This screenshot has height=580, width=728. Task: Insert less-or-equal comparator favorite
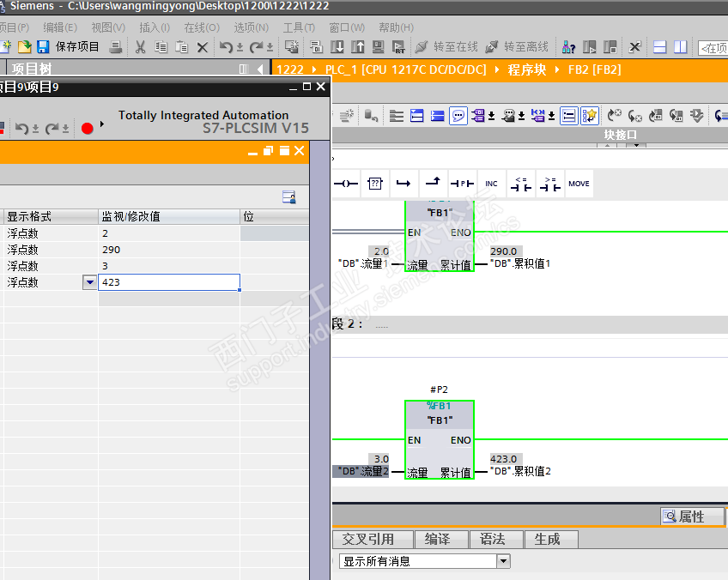click(x=521, y=184)
